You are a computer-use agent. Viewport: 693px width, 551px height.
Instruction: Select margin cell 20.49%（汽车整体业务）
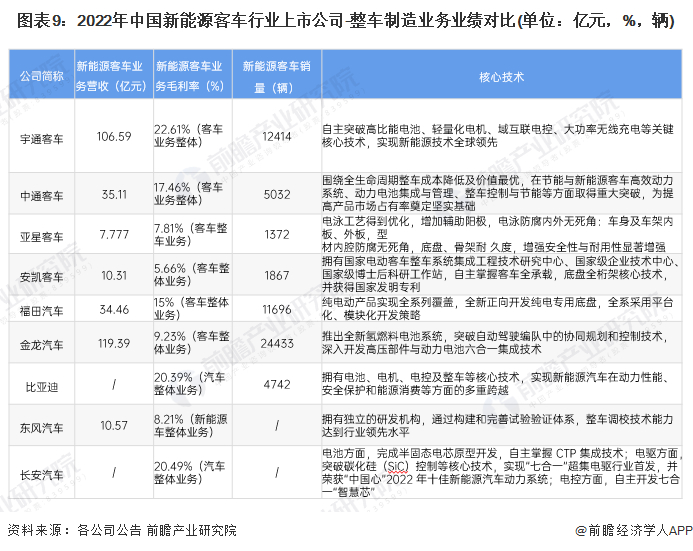click(190, 472)
